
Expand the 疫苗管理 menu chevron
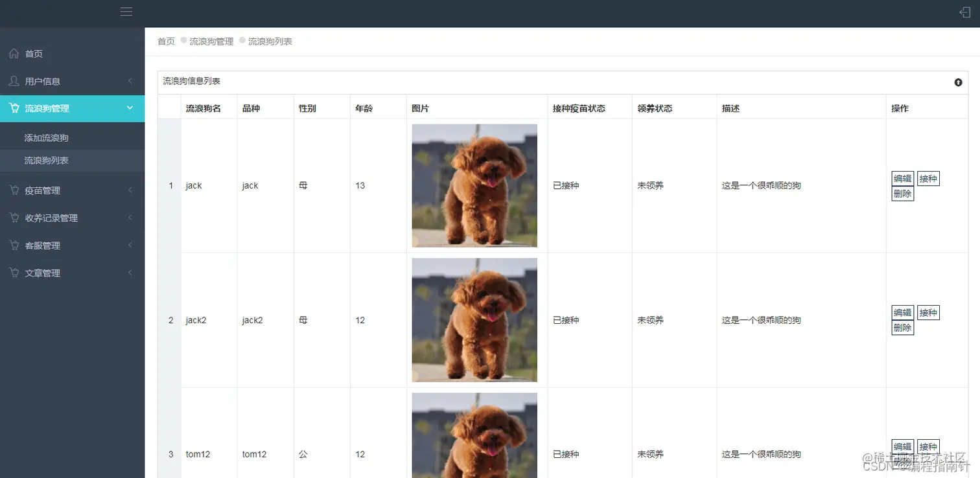point(130,190)
